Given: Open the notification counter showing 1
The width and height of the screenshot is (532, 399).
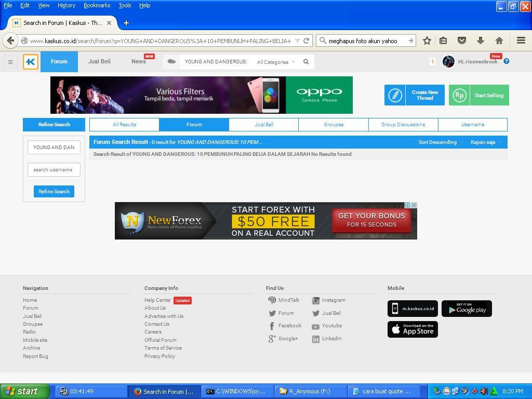Looking at the screenshot, I should pos(432,61).
